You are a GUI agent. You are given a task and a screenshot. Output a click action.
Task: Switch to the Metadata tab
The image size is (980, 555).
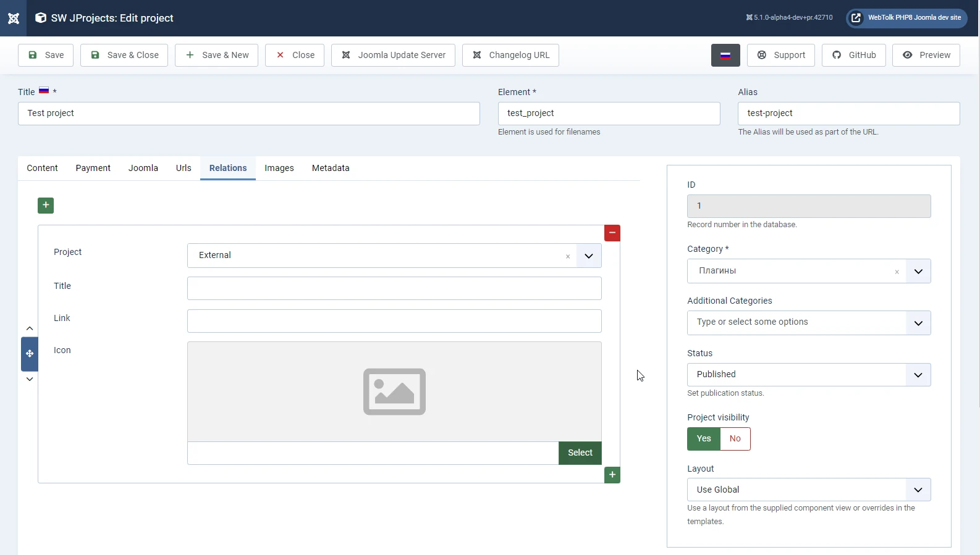(x=331, y=168)
